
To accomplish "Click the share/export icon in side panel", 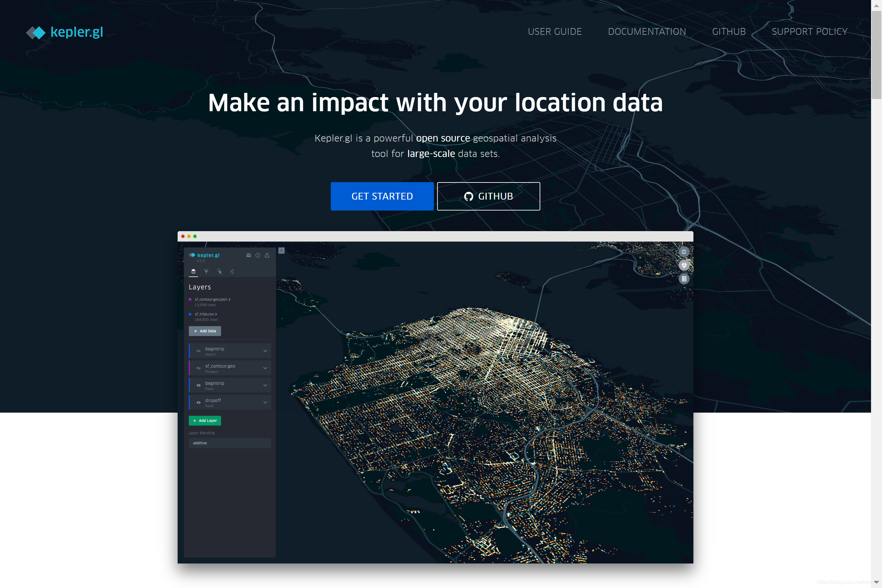I will click(x=267, y=255).
